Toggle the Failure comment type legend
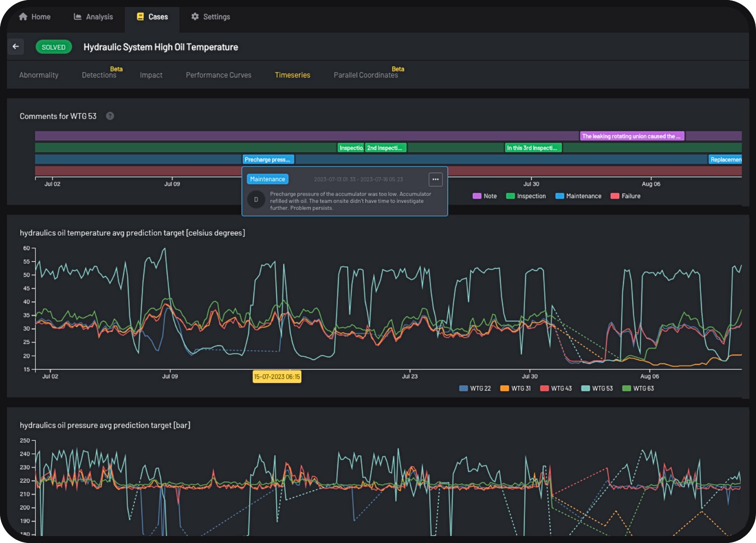This screenshot has height=543, width=756. tap(625, 196)
